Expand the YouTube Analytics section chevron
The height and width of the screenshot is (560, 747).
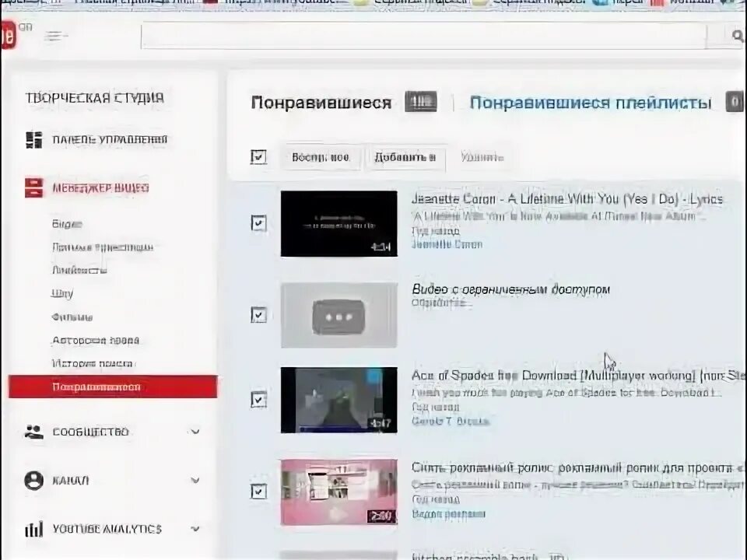(195, 529)
